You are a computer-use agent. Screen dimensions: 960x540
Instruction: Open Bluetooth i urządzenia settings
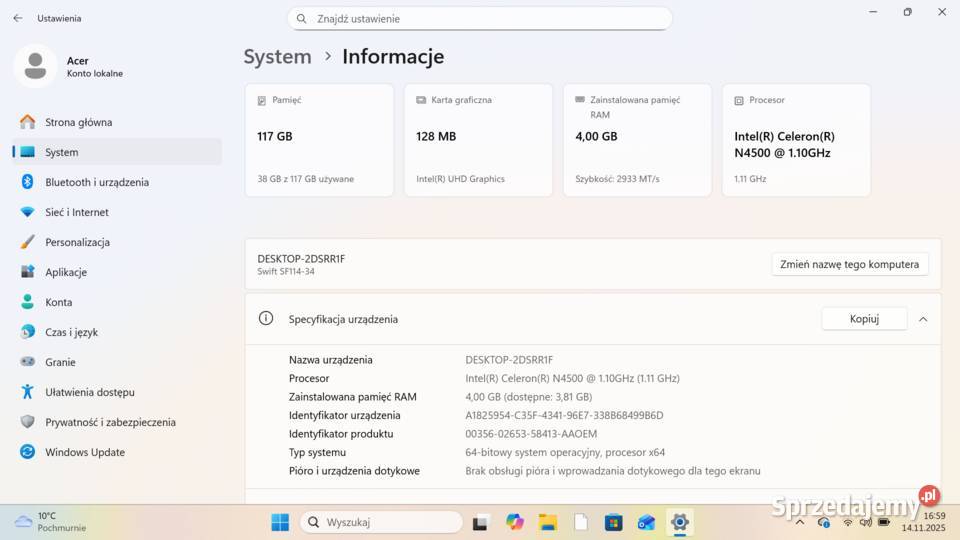click(96, 182)
